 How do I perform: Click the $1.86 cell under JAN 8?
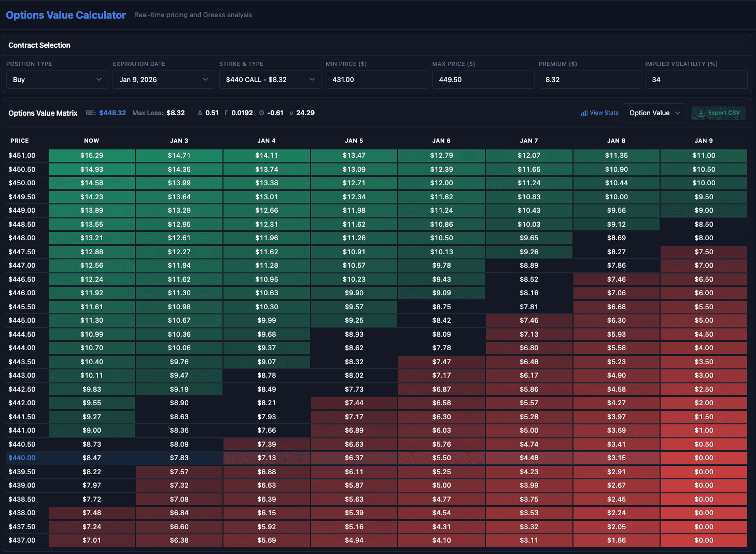tap(617, 541)
